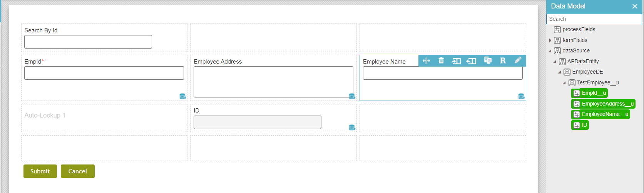Screen dimensions: 644x193
Task: Expand the formFields tree node
Action: (x=550, y=40)
